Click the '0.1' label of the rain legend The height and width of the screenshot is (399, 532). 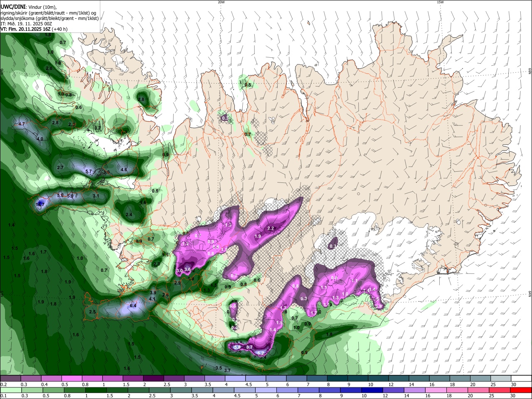(3, 396)
